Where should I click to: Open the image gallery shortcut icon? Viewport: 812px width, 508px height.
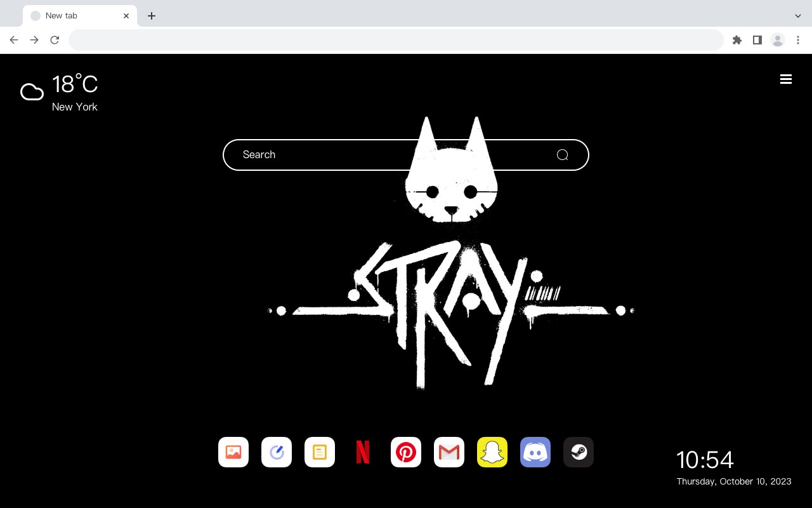pos(233,452)
